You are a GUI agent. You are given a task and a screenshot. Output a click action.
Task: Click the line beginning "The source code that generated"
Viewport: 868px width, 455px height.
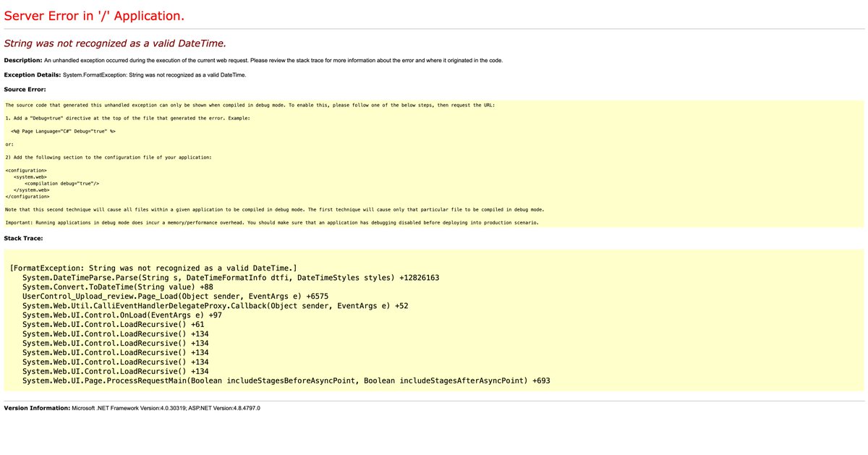click(x=250, y=106)
